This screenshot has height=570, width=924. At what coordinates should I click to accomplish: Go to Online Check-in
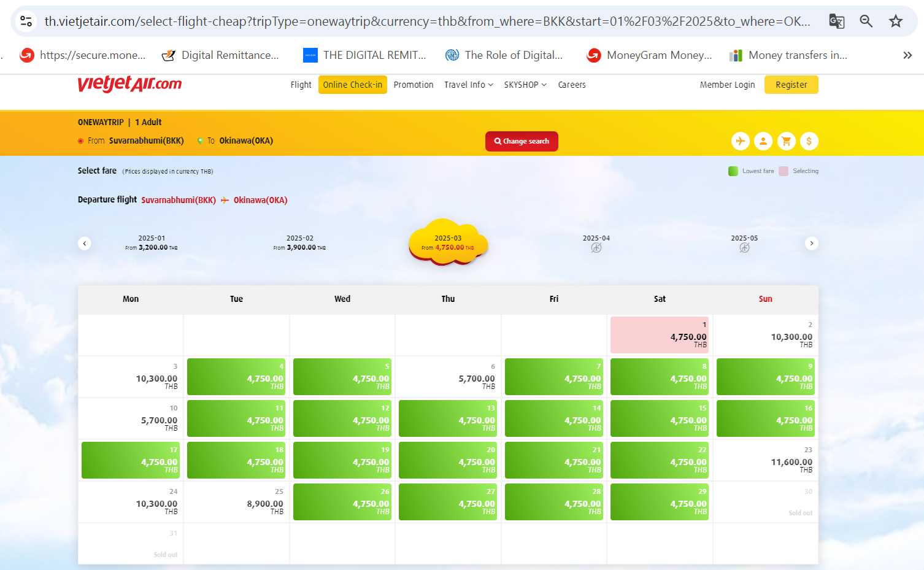click(353, 85)
